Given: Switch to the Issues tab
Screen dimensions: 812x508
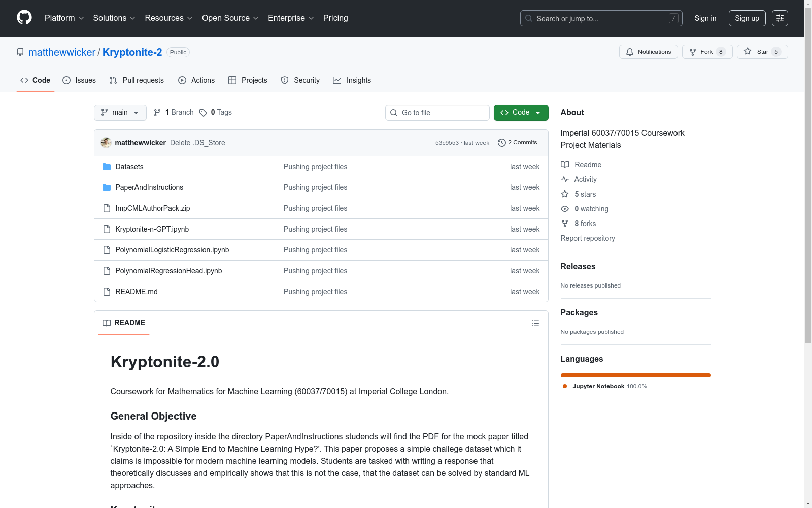Looking at the screenshot, I should pyautogui.click(x=79, y=80).
